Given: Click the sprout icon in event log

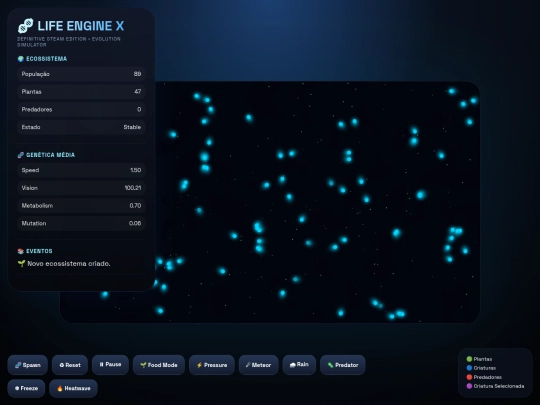Looking at the screenshot, I should [x=21, y=263].
